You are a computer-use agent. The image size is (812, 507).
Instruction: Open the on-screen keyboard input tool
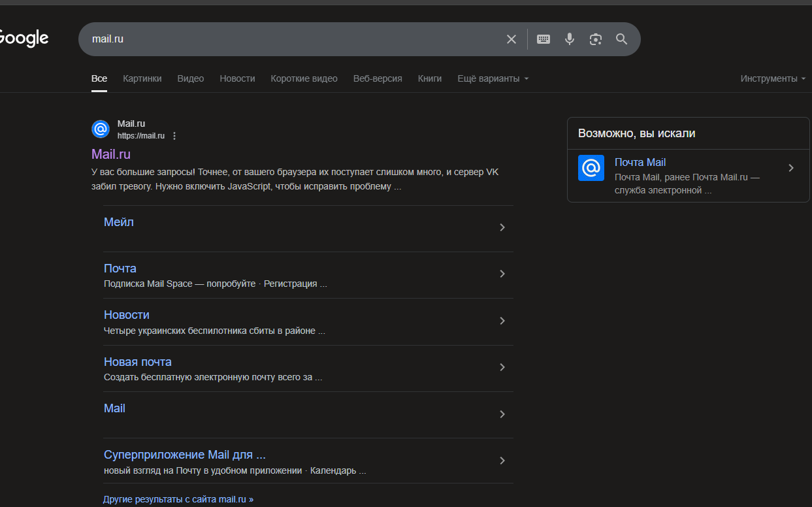tap(544, 39)
